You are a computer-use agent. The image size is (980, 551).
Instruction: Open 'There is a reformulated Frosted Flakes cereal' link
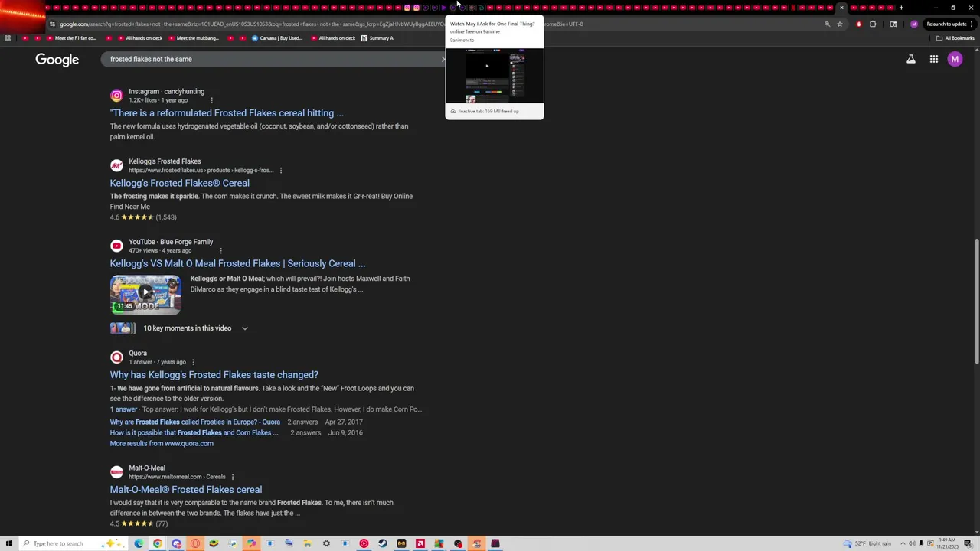click(x=227, y=113)
